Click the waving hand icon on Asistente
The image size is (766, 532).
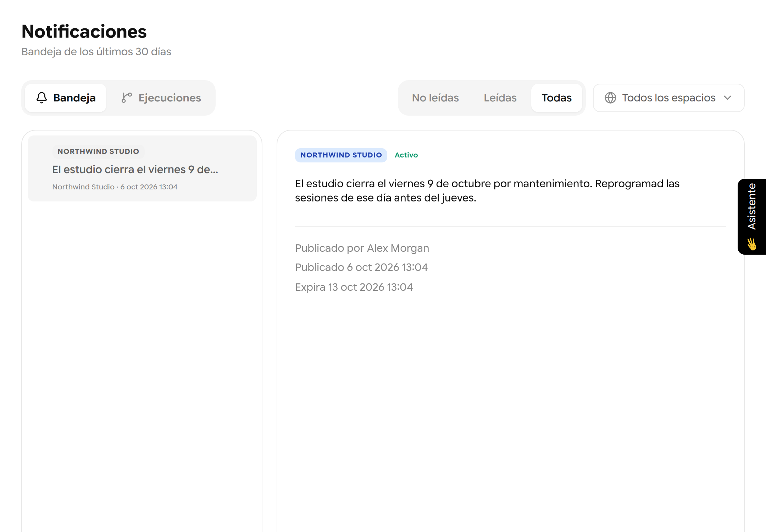click(x=752, y=244)
